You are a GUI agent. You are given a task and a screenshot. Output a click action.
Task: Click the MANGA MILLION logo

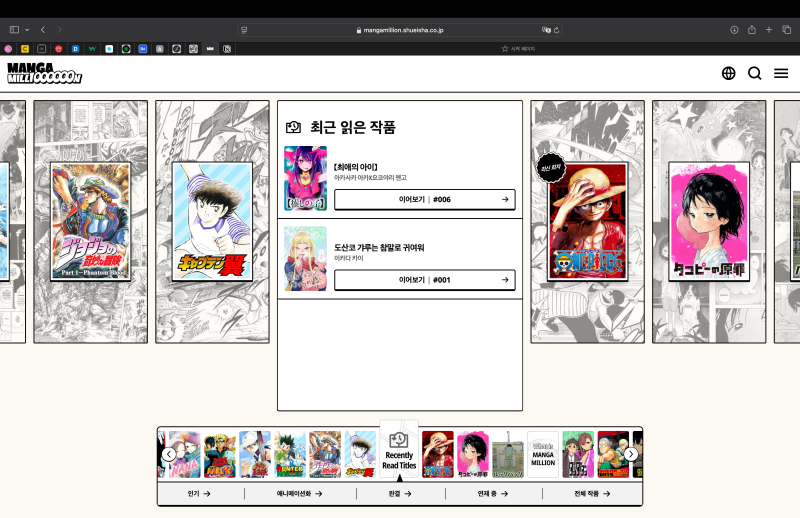click(44, 73)
